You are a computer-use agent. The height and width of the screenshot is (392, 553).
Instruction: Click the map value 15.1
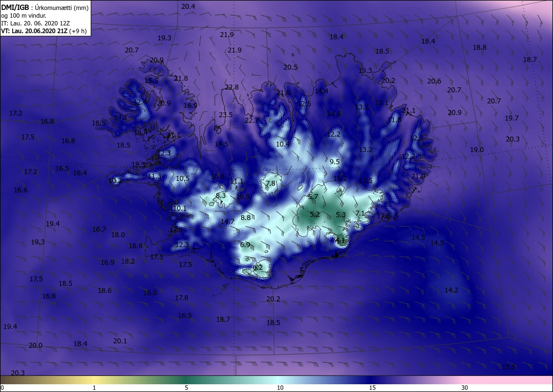point(382,103)
